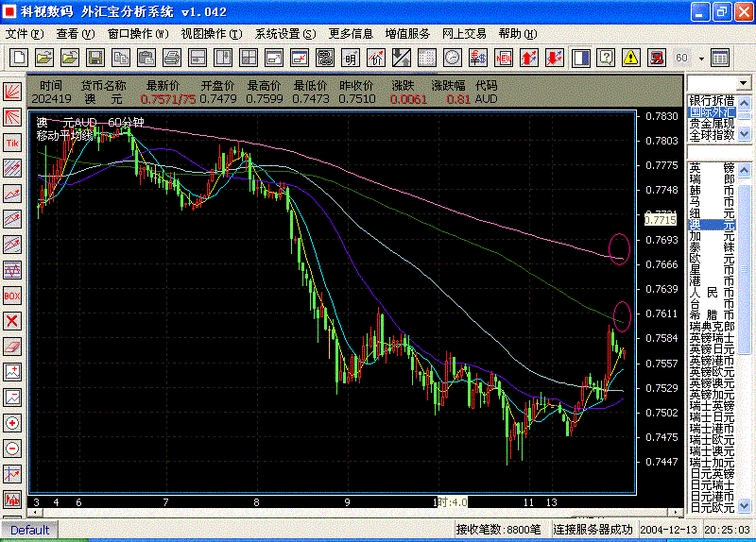
Task: Click the Save floppy disk icon
Action: (x=95, y=58)
